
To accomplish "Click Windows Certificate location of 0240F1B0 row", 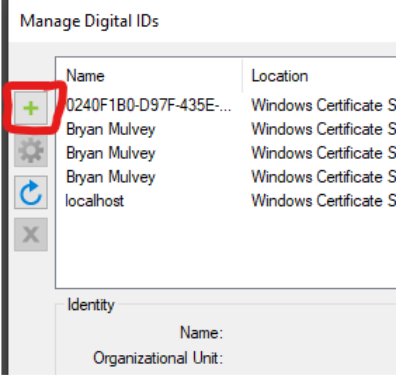I will coord(323,105).
